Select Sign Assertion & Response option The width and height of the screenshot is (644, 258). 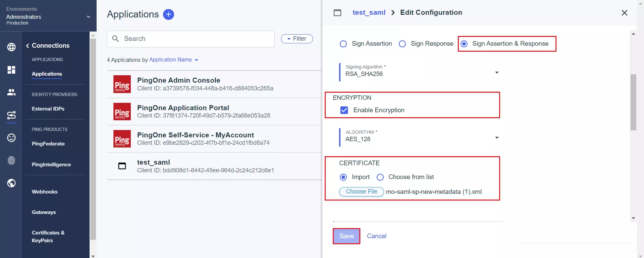(x=464, y=44)
